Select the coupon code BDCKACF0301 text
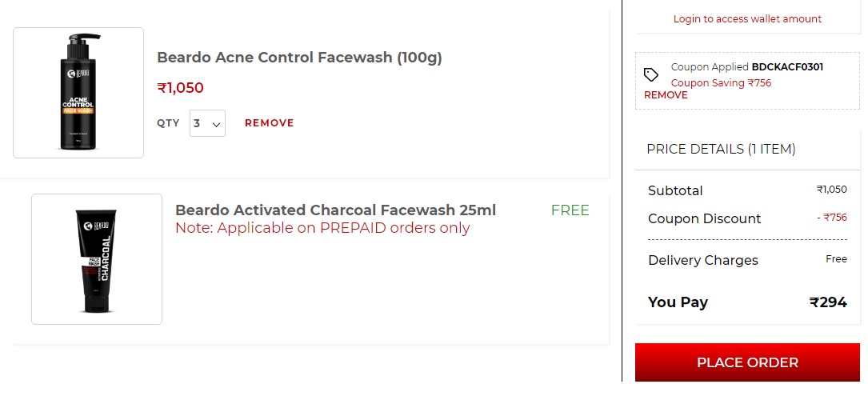 (787, 67)
